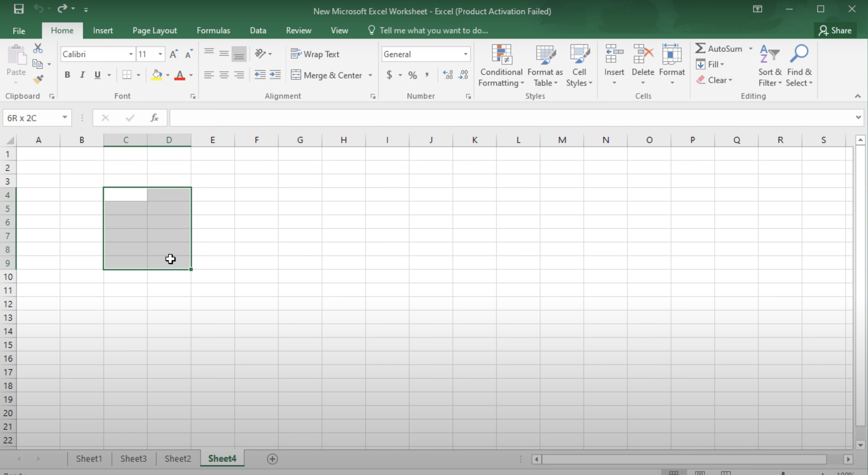Viewport: 868px width, 475px height.
Task: Click the Percent Style icon
Action: pos(412,75)
